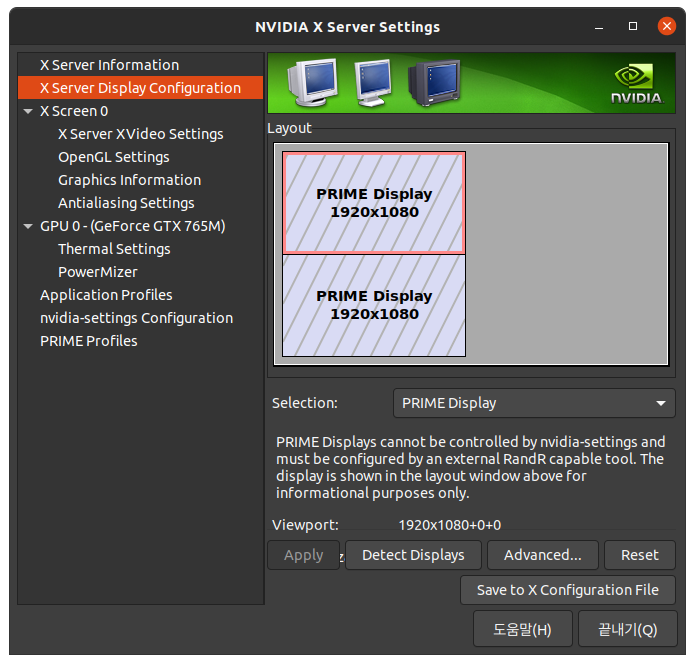Open nvidia-settings Configuration page

(136, 319)
